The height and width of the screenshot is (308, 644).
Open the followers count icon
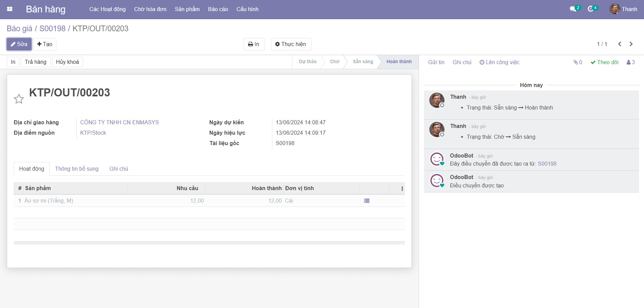click(631, 62)
